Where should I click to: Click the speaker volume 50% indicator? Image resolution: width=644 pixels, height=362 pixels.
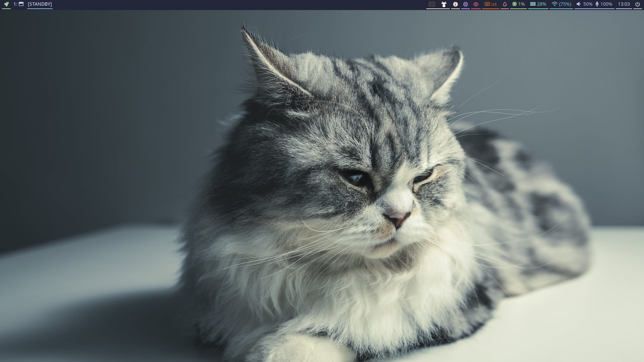(x=584, y=4)
